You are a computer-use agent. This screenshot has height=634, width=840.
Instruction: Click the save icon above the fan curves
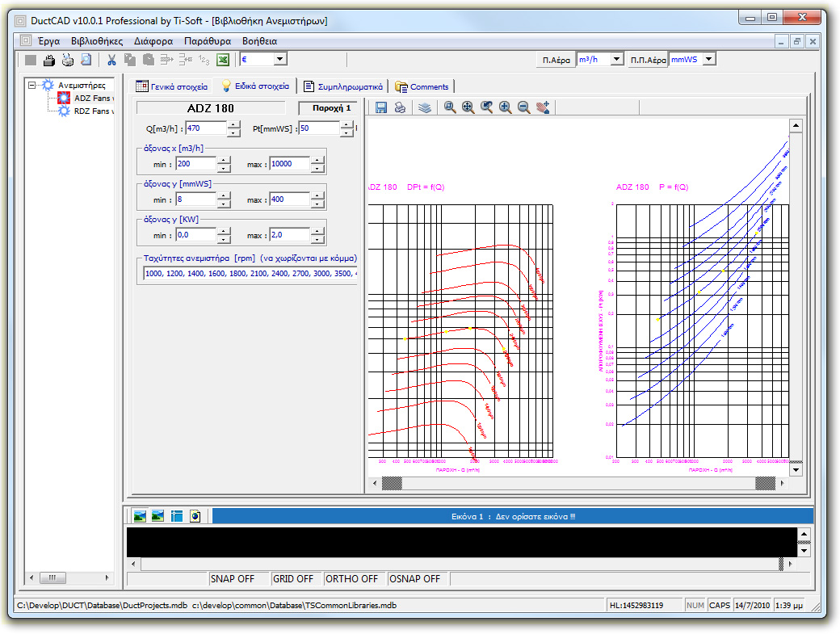point(380,107)
